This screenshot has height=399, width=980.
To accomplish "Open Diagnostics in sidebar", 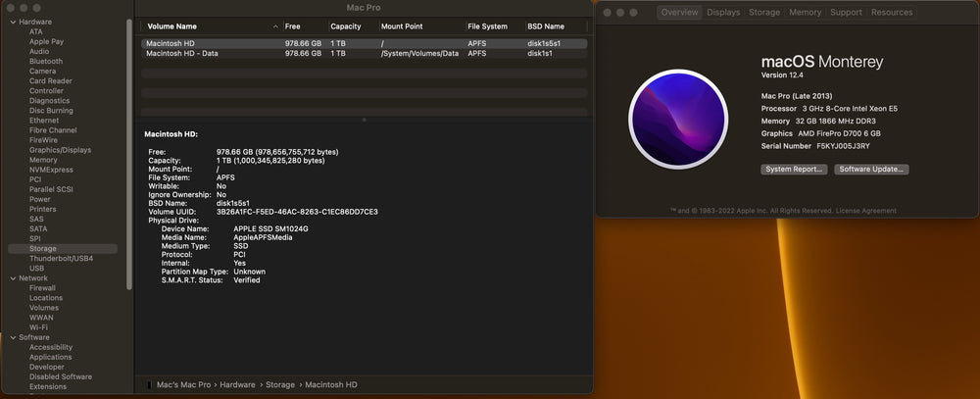I will coord(49,101).
